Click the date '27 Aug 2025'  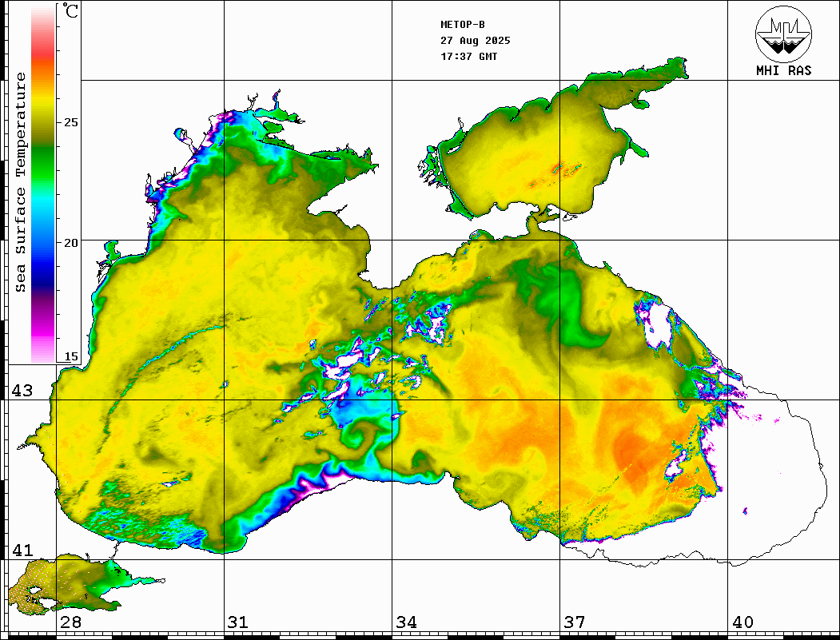click(476, 40)
